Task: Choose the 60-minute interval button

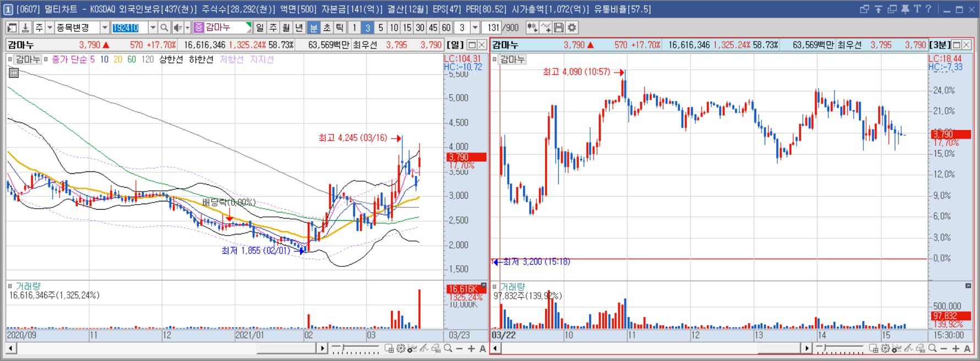Action: coord(446,28)
